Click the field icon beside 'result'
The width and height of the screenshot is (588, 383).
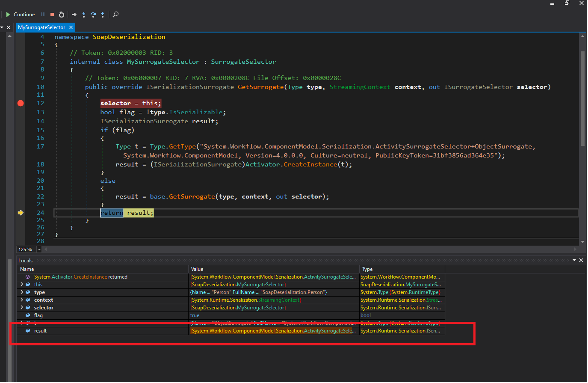point(28,331)
